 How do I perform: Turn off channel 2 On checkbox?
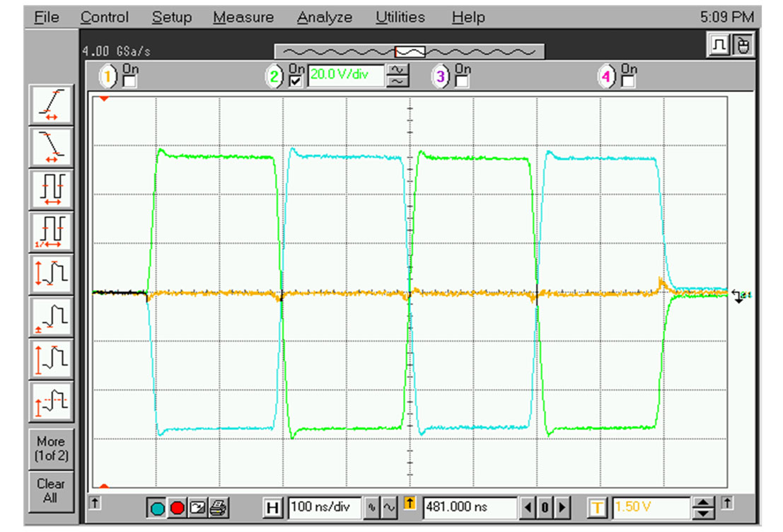pyautogui.click(x=296, y=81)
